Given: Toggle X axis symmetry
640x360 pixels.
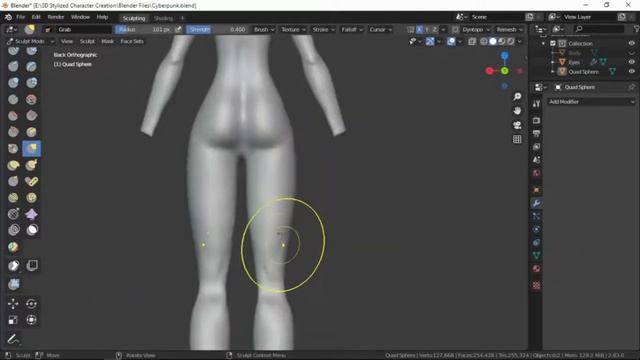Looking at the screenshot, I should point(419,29).
